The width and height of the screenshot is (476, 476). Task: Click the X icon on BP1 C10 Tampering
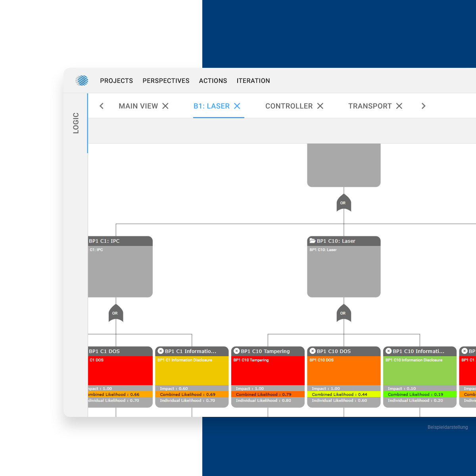click(x=236, y=351)
